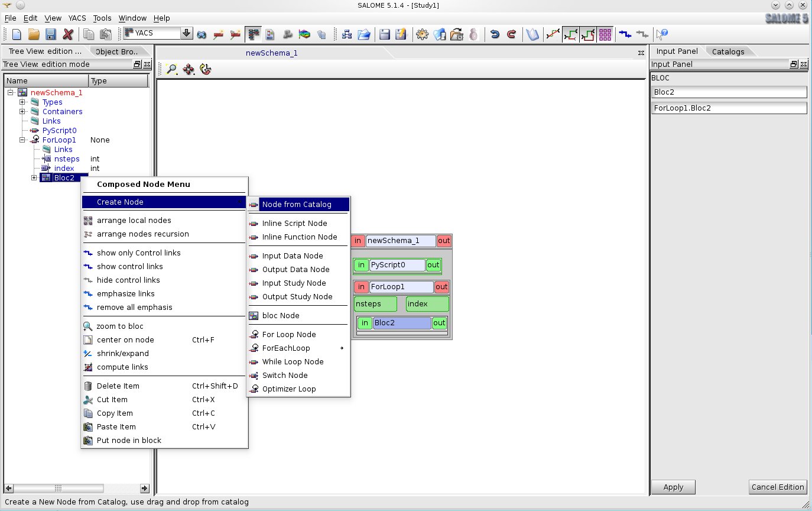Open the Tools menu
Image resolution: width=812 pixels, height=511 pixels.
click(x=102, y=18)
